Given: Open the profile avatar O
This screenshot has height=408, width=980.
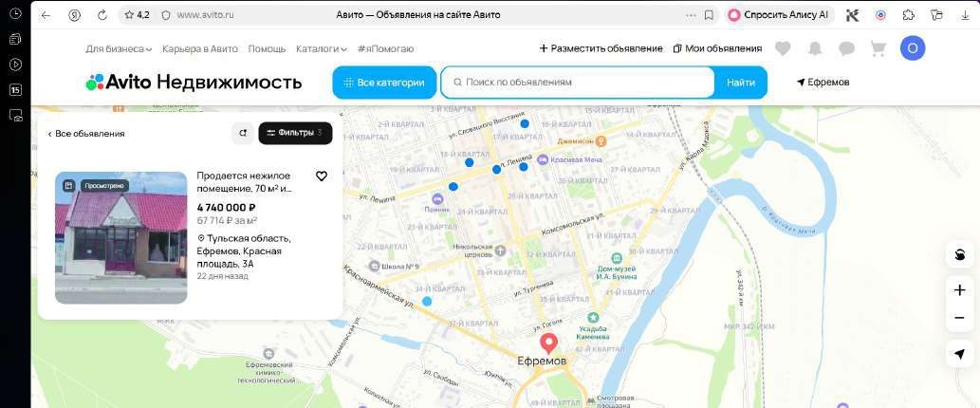Looking at the screenshot, I should (913, 48).
